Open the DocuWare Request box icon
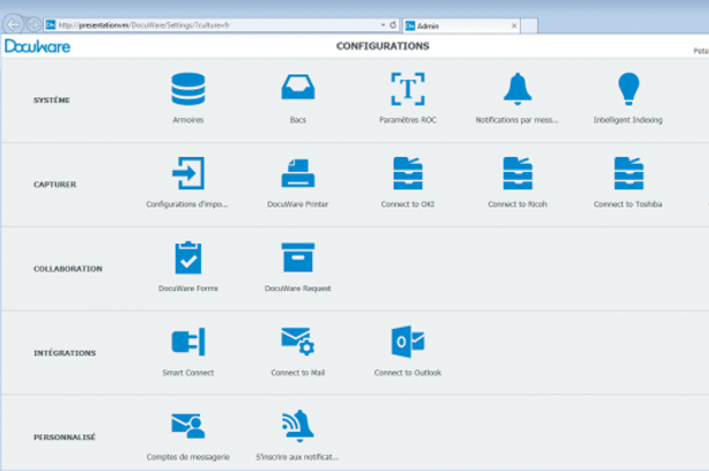 click(298, 258)
